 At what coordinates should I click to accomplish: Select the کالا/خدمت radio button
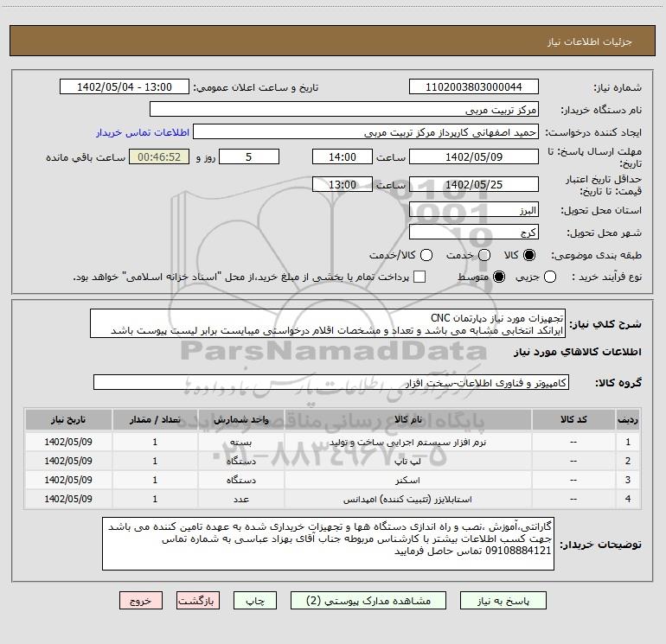coord(426,255)
